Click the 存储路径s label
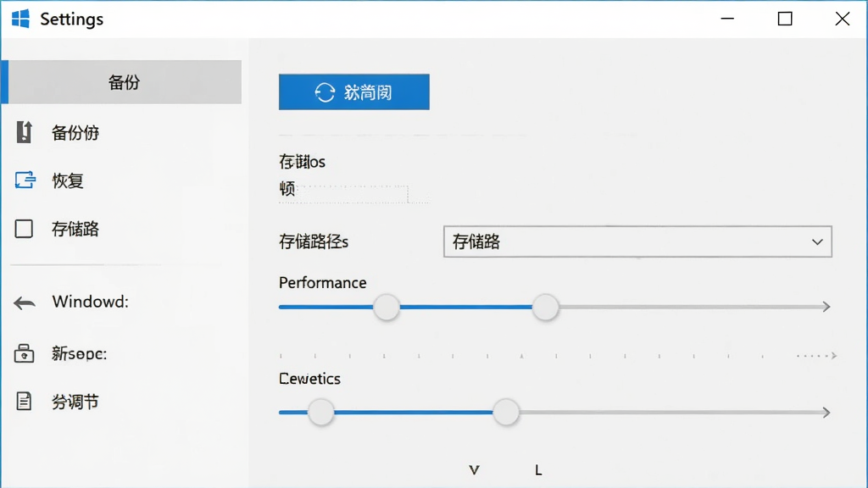The height and width of the screenshot is (488, 868). (x=314, y=241)
